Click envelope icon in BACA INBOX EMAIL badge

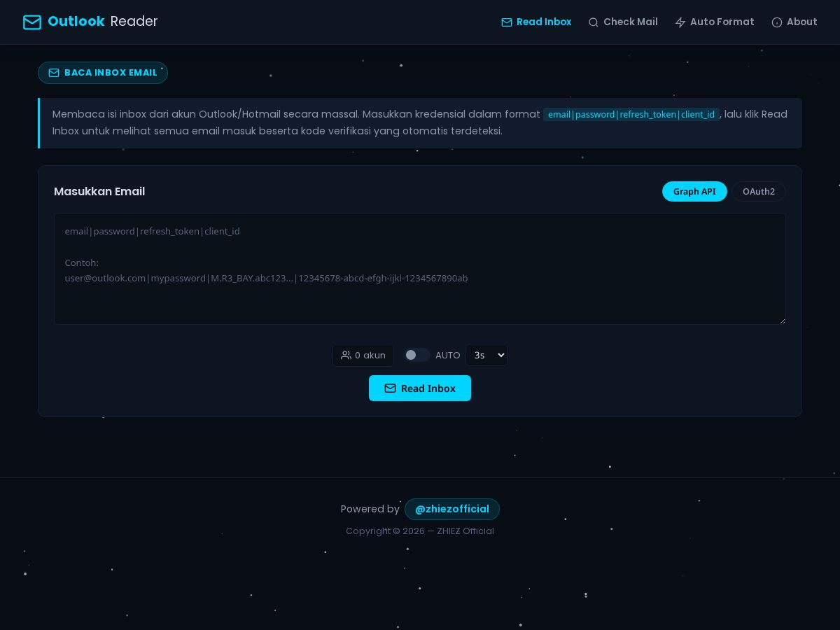54,73
